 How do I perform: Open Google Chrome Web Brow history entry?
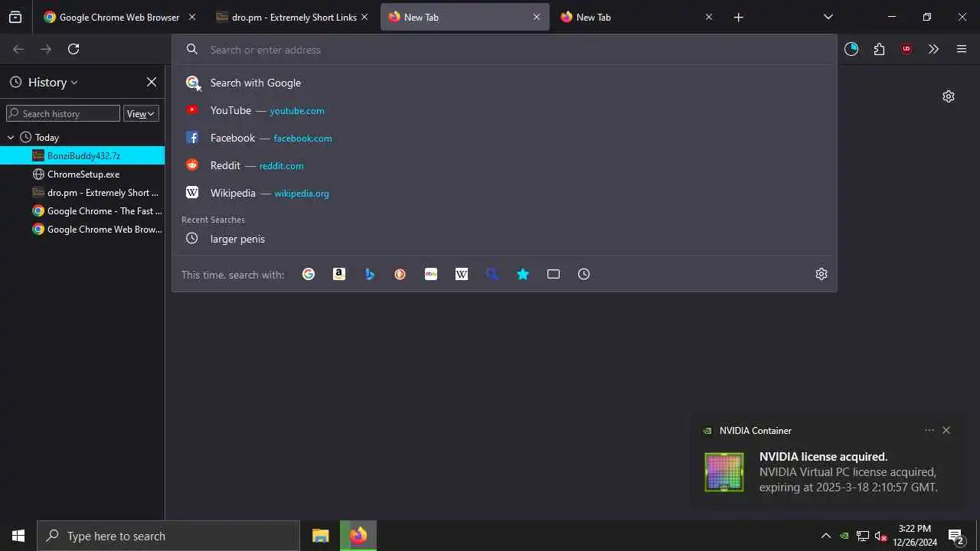tap(83, 230)
